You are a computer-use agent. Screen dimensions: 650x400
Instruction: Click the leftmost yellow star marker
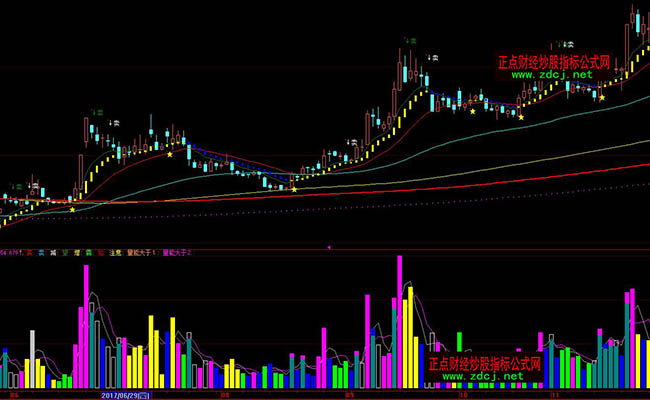tap(72, 209)
